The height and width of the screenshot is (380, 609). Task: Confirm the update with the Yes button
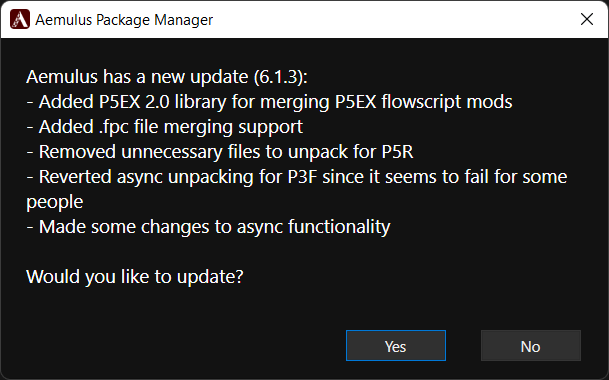396,346
